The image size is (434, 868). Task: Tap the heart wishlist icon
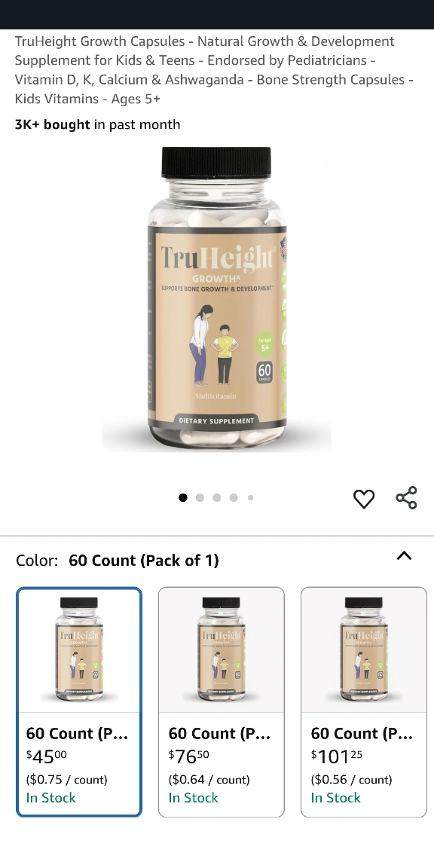(364, 498)
